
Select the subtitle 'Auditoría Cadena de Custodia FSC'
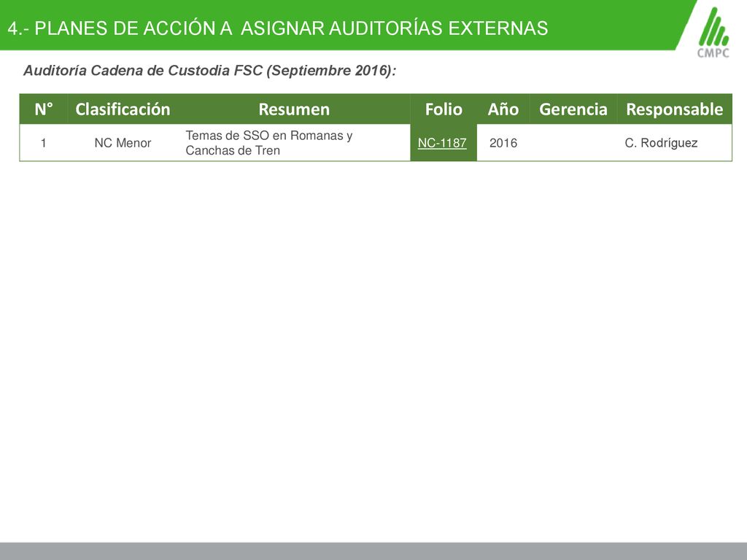[209, 71]
